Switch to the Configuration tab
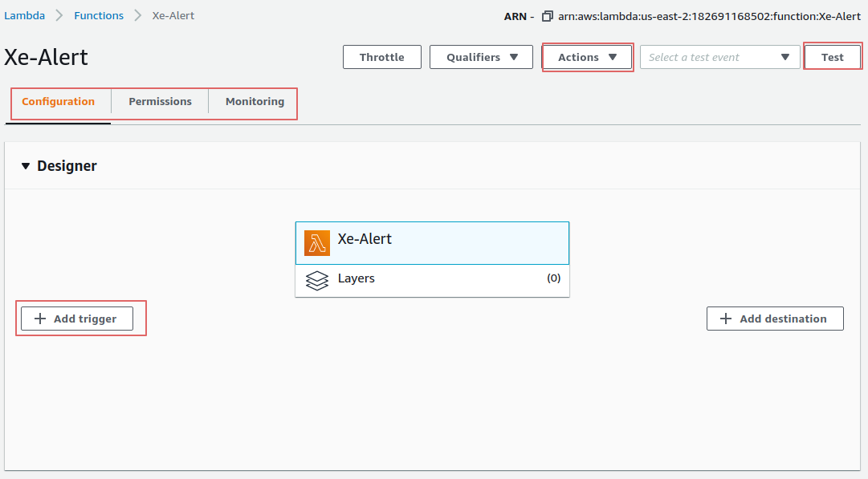Screen dimensions: 868x479 [58, 102]
